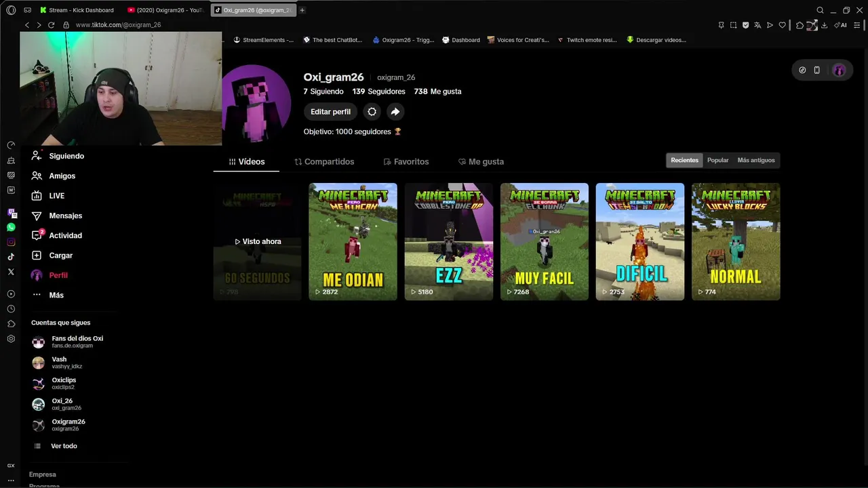Click the get app phone icon
The height and width of the screenshot is (488, 868).
tap(816, 70)
